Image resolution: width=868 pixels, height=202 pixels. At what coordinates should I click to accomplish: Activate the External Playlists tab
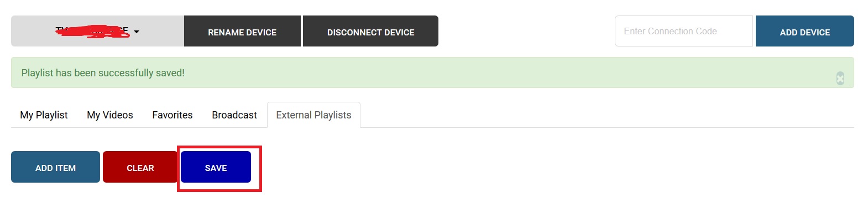pos(313,115)
